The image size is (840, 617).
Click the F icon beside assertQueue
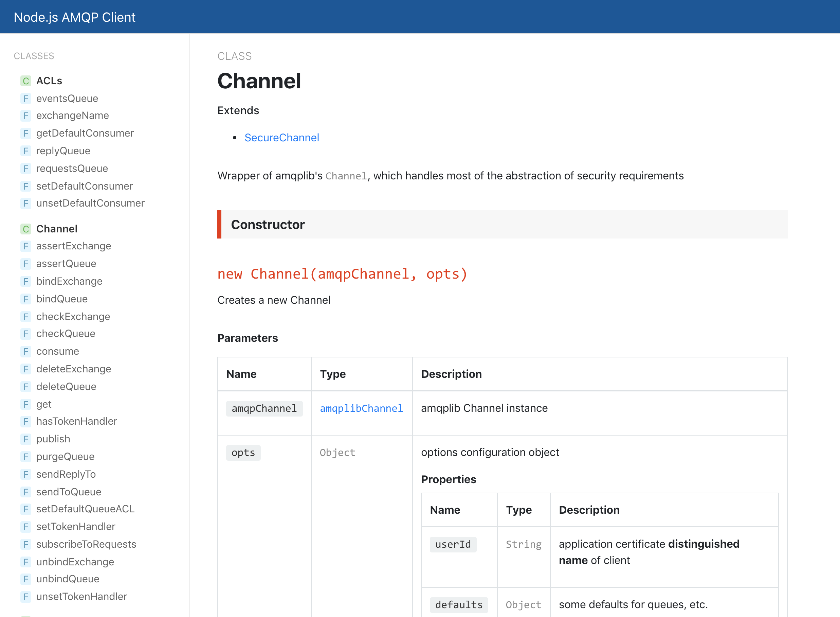point(26,264)
